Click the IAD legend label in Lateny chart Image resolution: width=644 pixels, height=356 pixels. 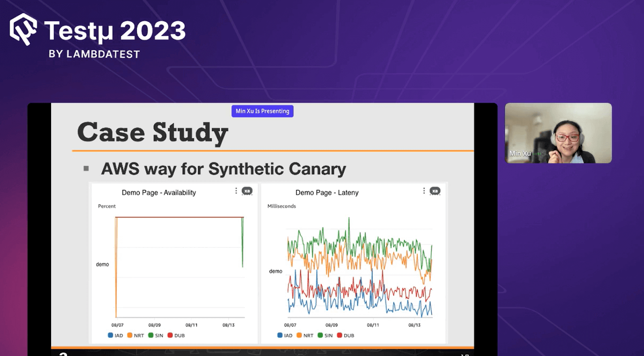tap(288, 335)
